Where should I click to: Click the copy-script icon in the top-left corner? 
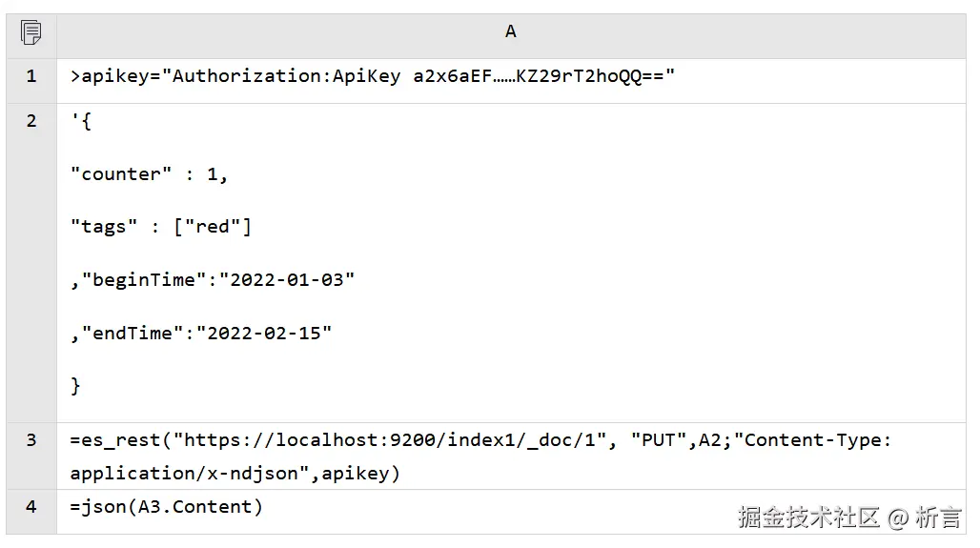point(31,32)
